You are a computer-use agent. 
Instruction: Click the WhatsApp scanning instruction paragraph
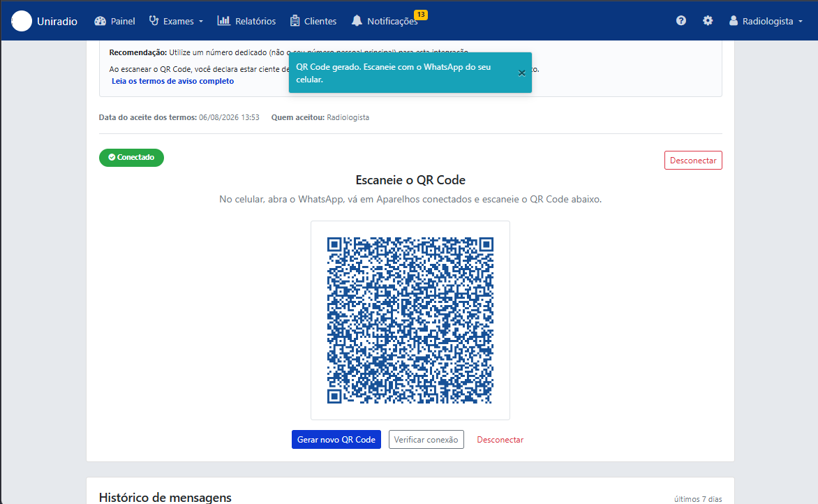point(410,199)
